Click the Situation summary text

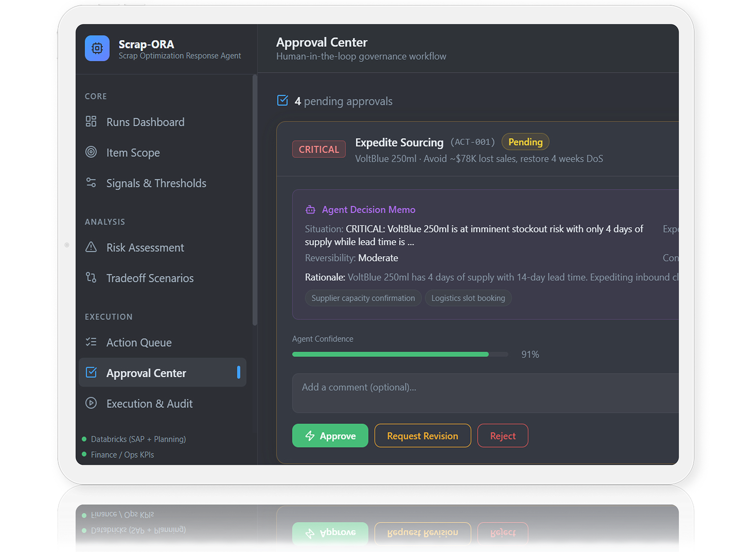point(474,235)
